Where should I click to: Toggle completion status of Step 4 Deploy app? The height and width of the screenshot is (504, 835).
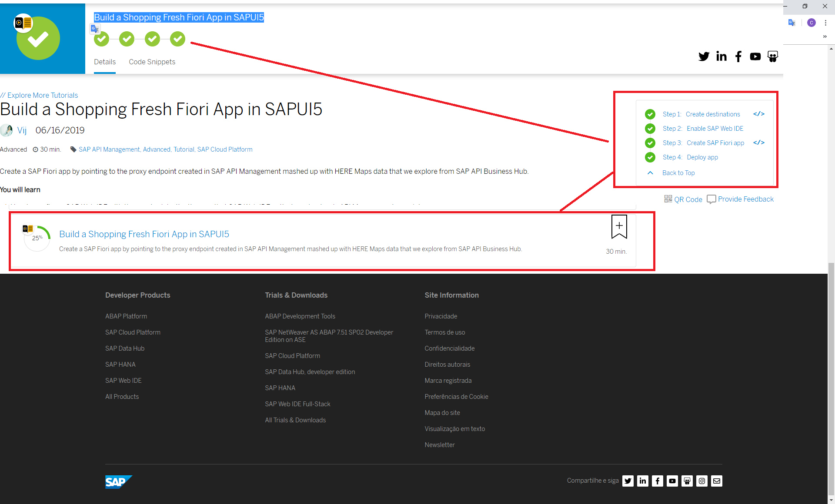650,157
